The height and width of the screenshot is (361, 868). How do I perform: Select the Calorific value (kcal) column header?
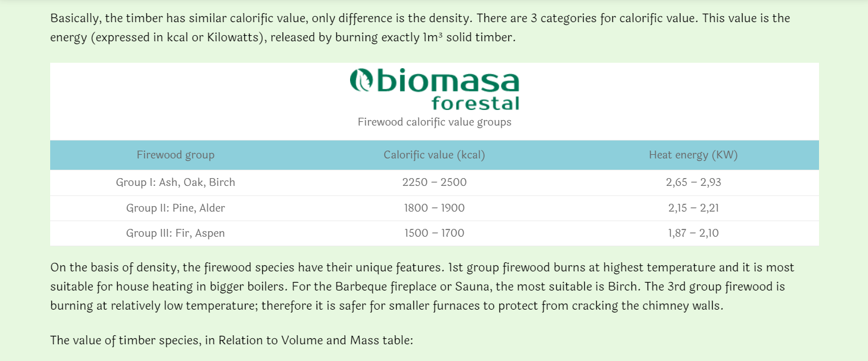click(x=434, y=155)
